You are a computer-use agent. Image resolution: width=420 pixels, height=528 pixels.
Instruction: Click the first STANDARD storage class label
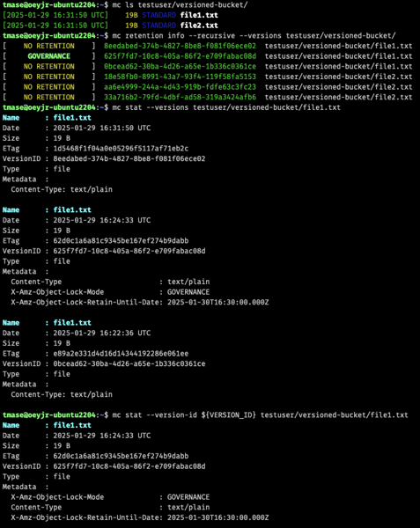pos(159,15)
